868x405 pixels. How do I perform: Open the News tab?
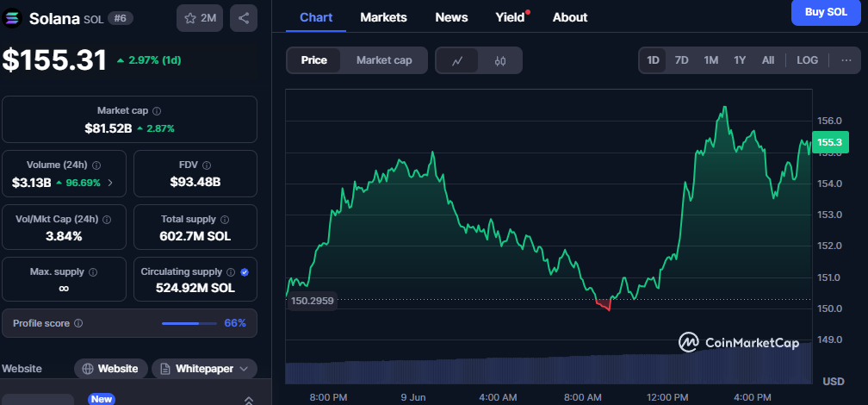point(451,18)
